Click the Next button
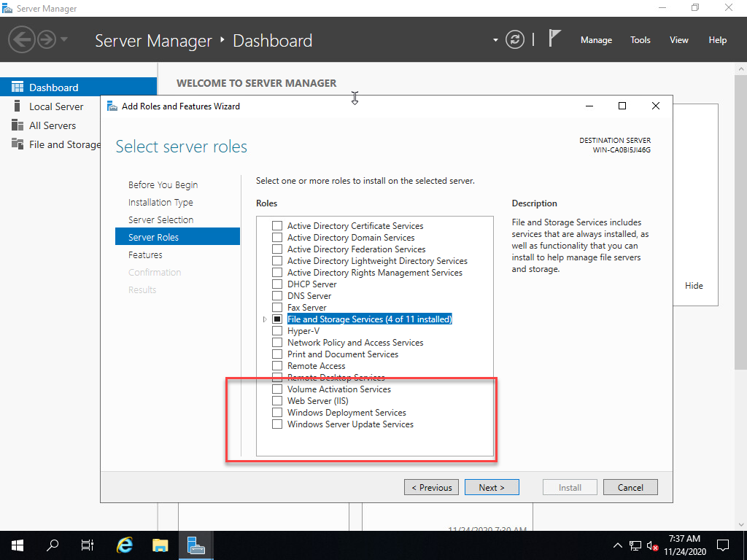 pos(492,487)
